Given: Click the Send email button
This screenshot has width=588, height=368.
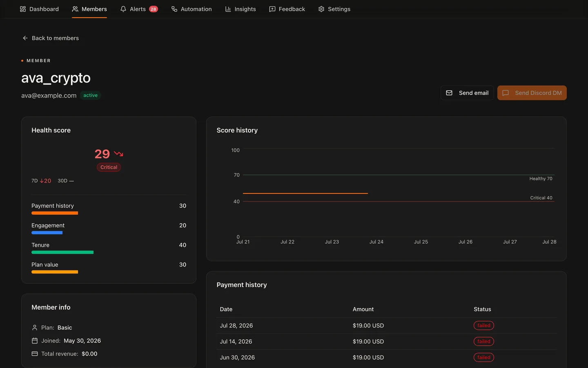Looking at the screenshot, I should [467, 93].
